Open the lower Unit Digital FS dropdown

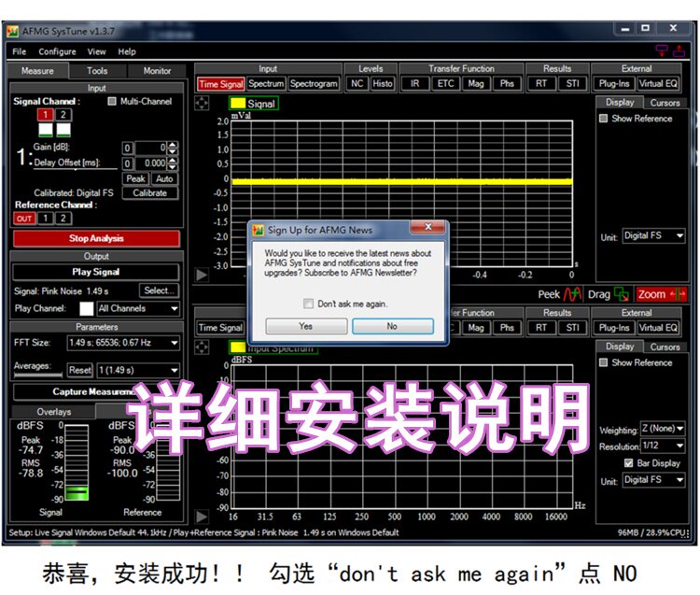pos(653,480)
